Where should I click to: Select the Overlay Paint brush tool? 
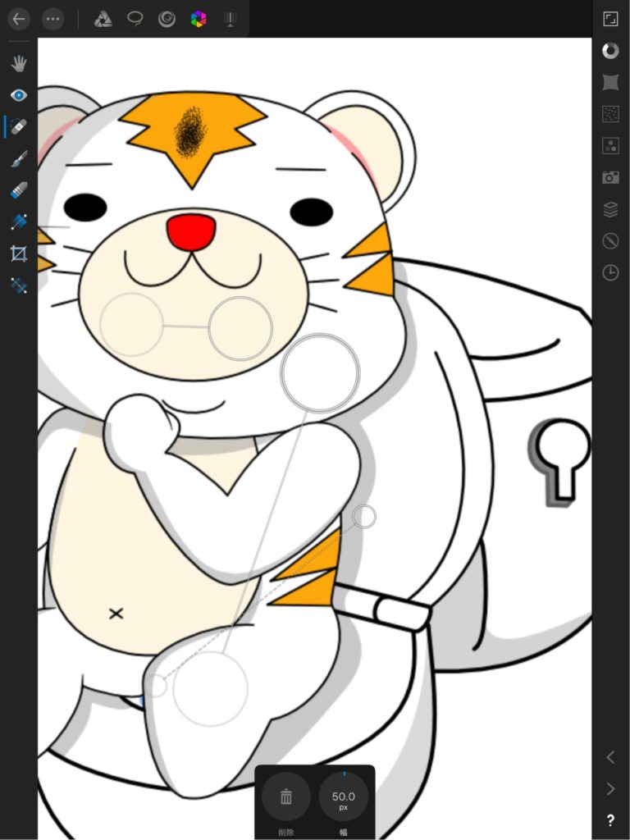[19, 159]
